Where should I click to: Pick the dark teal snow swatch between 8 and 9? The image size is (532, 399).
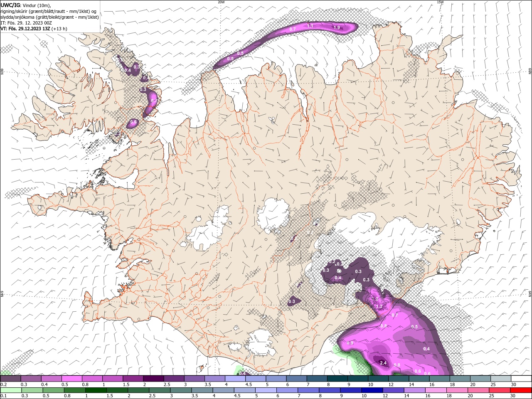pyautogui.click(x=337, y=379)
